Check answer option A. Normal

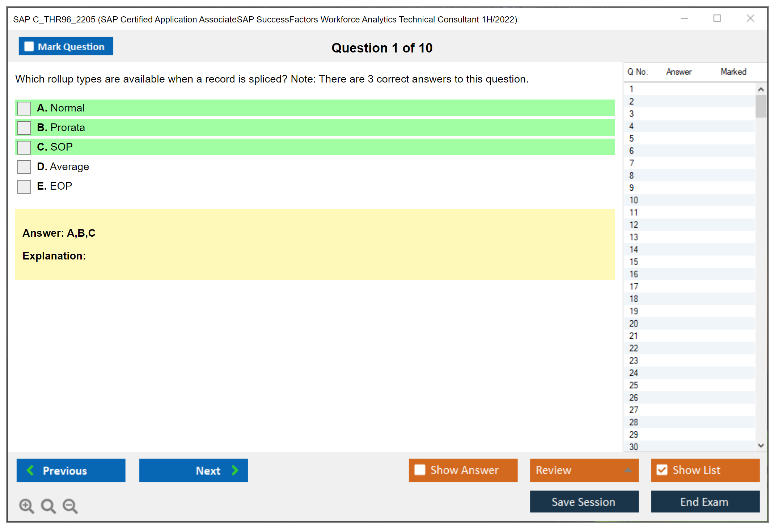pos(24,108)
